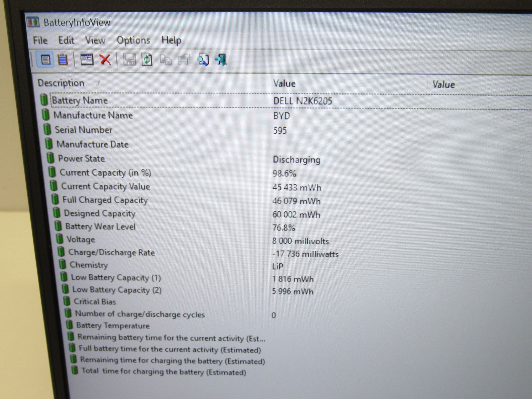Open the View menu

point(95,40)
